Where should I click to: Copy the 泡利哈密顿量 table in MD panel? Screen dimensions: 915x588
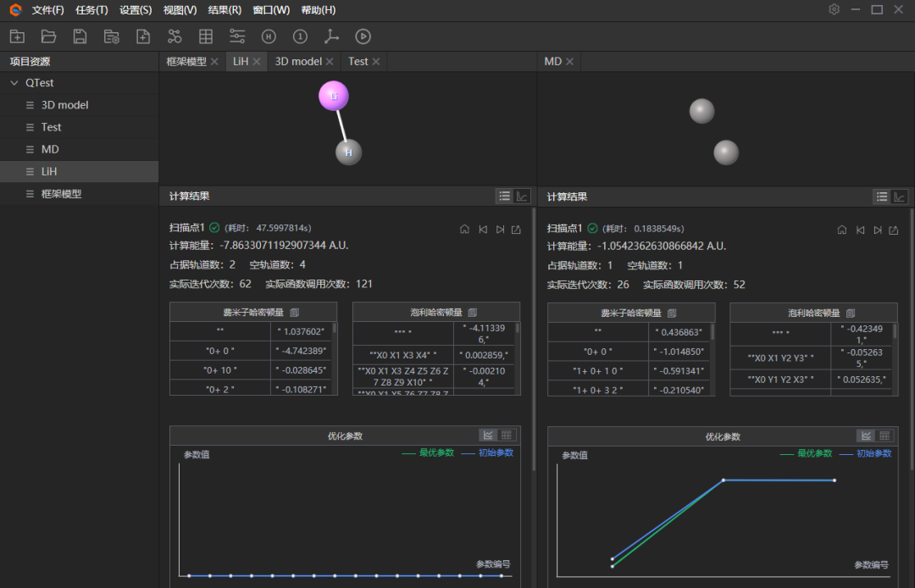point(851,313)
